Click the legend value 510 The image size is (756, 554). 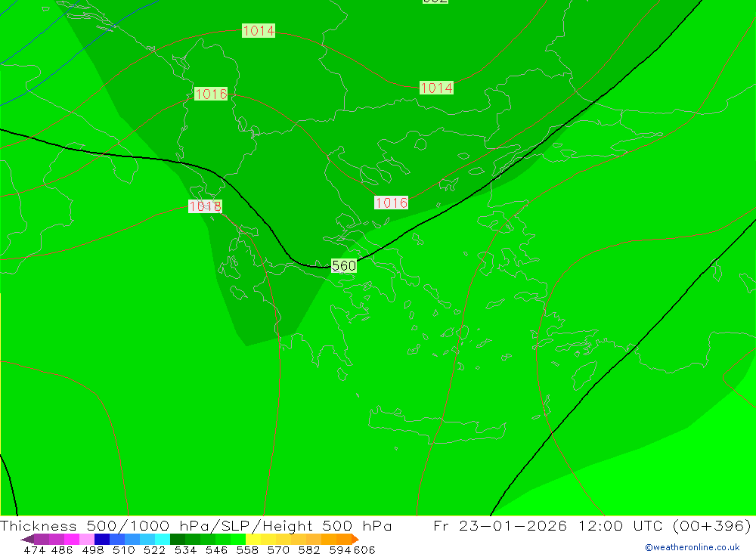(x=124, y=550)
